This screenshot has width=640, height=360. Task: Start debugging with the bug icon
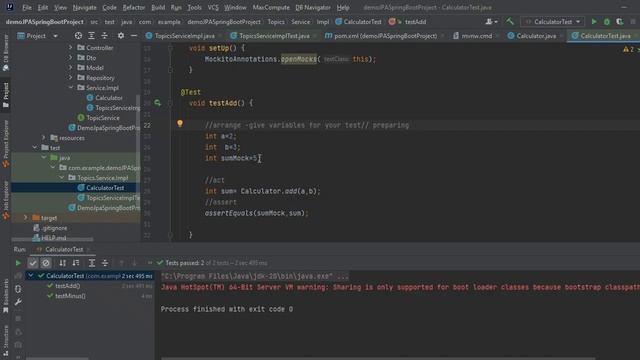[607, 22]
